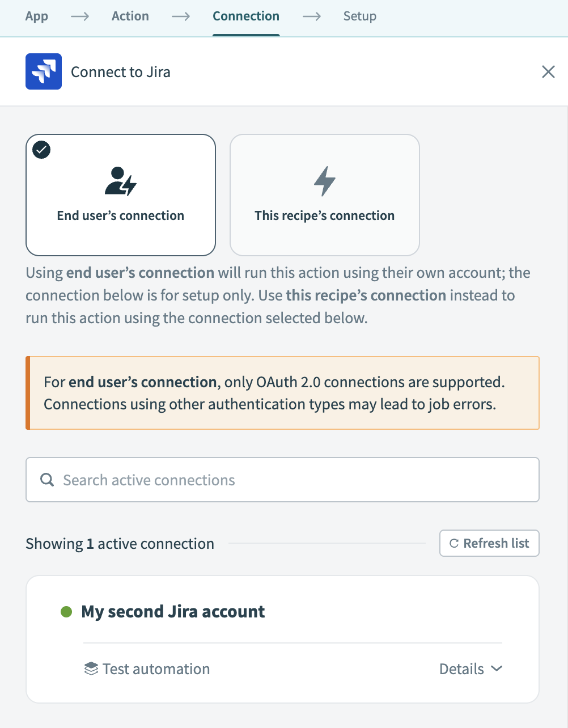Click the Refresh list button
This screenshot has width=568, height=728.
(489, 543)
